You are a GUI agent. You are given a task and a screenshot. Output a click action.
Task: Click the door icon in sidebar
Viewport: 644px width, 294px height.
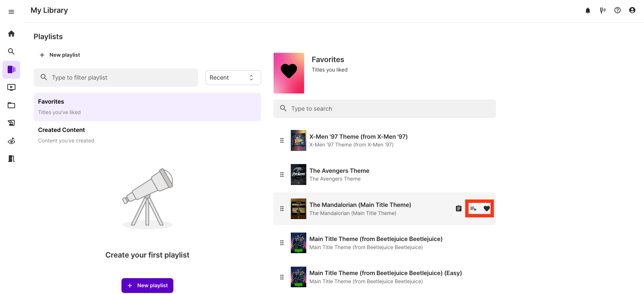[11, 159]
